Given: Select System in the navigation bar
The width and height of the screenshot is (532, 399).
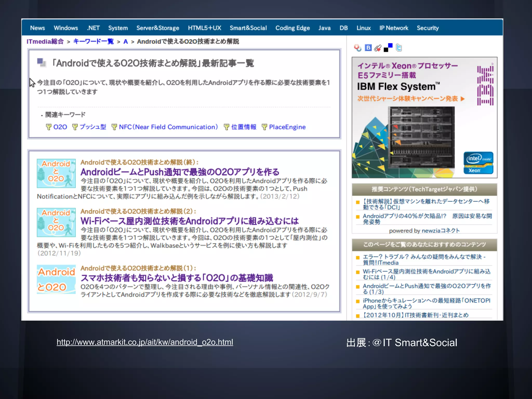Looking at the screenshot, I should click(118, 28).
